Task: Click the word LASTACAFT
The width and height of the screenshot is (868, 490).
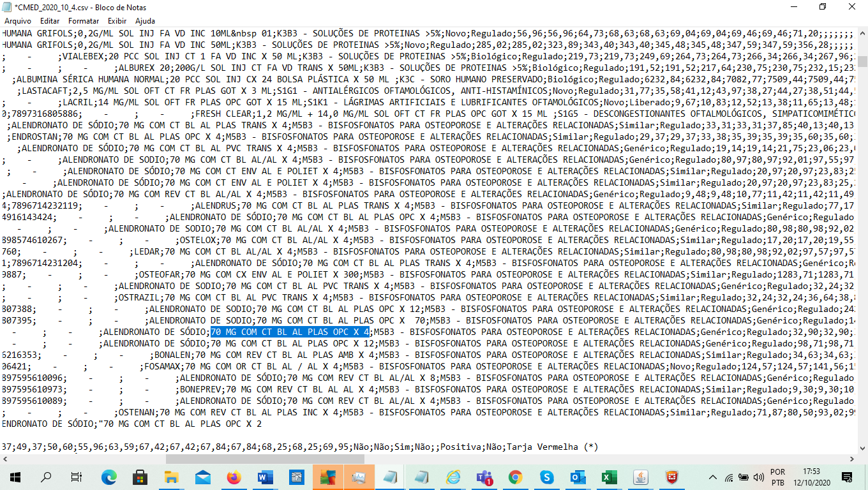Action: [45, 91]
